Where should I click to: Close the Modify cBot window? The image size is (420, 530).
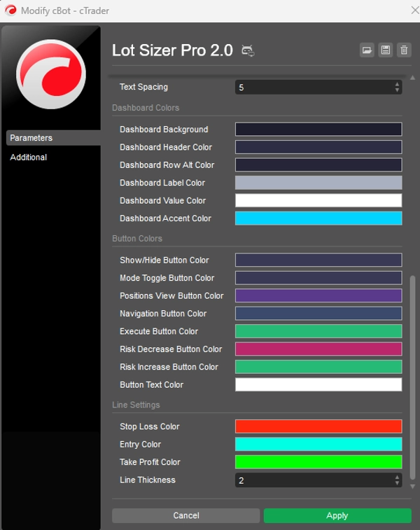pyautogui.click(x=415, y=10)
